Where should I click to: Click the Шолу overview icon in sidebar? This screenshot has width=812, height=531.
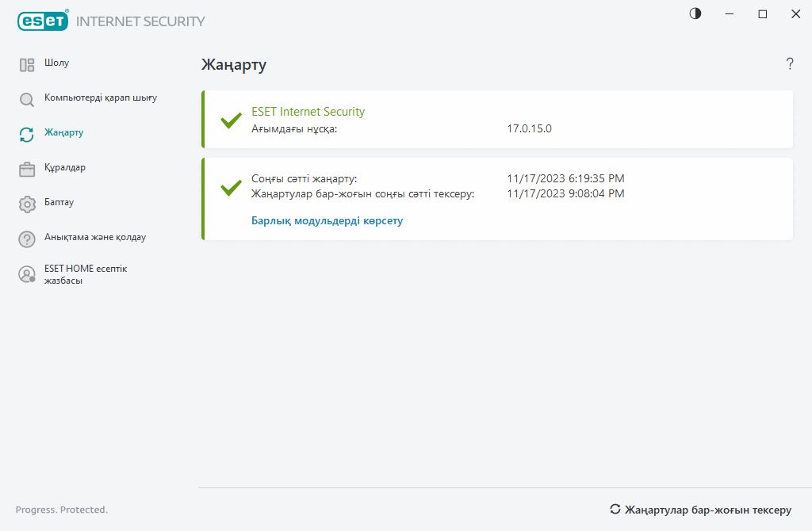[x=27, y=65]
